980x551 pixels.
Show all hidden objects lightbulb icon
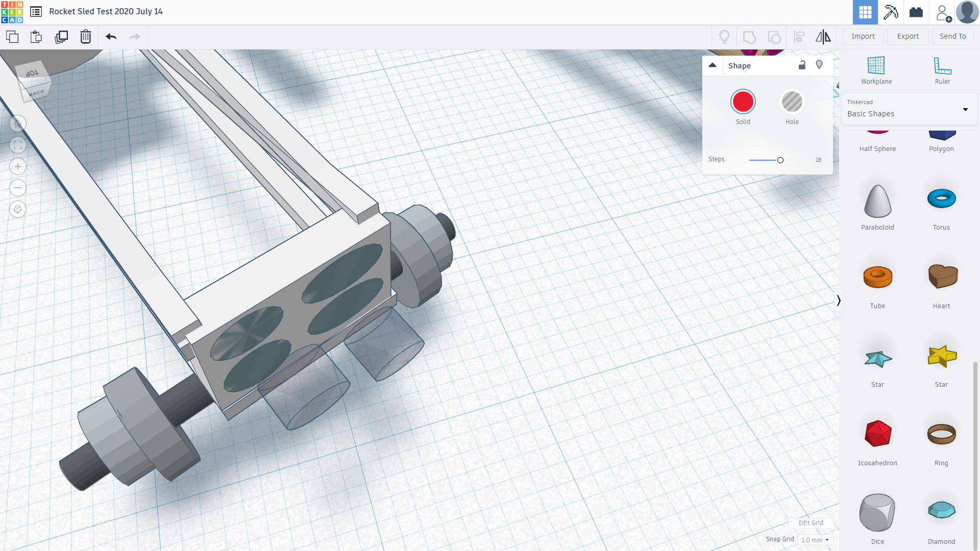click(724, 37)
